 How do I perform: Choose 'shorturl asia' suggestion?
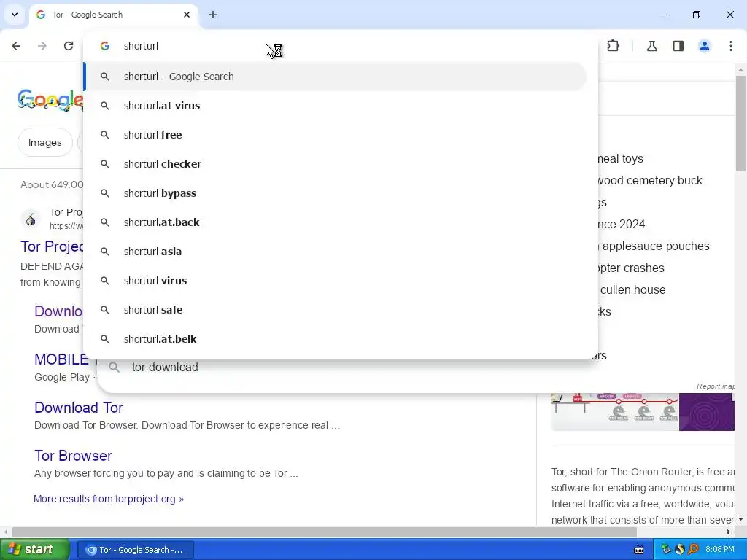click(x=336, y=252)
